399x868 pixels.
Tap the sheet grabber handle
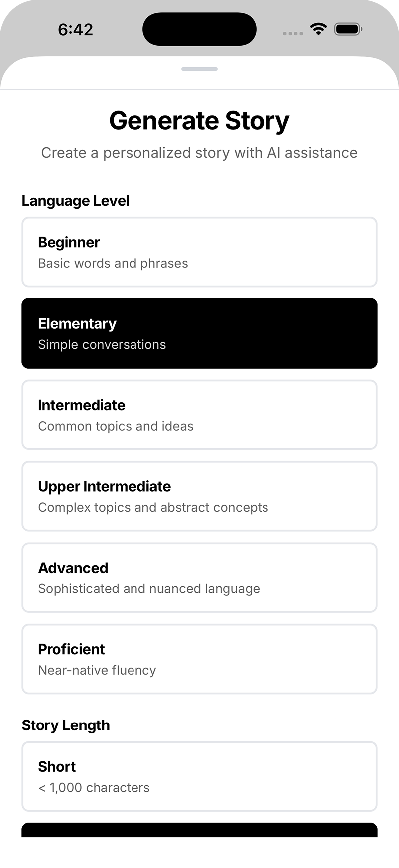199,69
